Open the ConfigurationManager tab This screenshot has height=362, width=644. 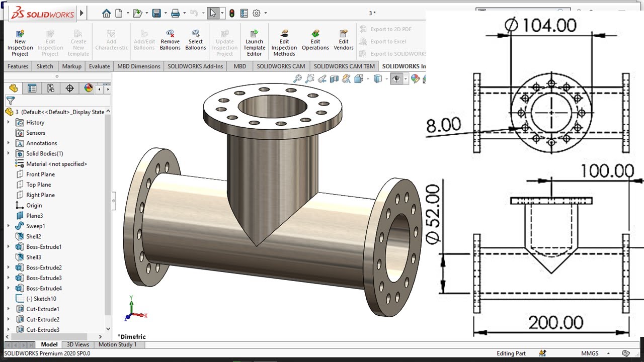(x=51, y=88)
